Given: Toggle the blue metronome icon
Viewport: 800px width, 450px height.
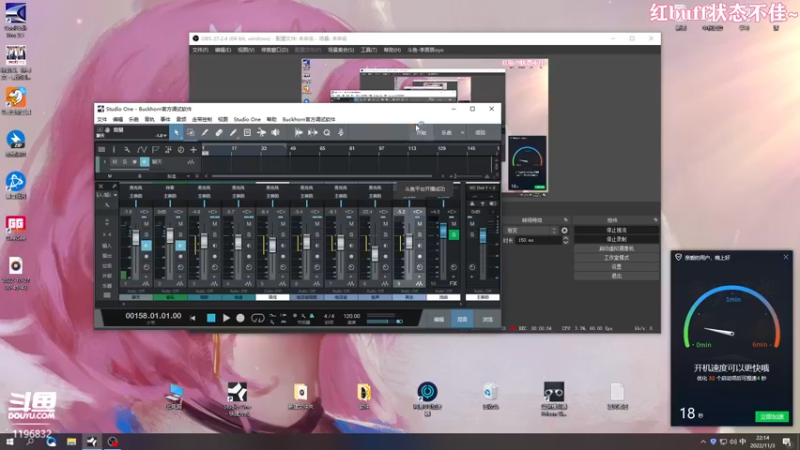Looking at the screenshot, I should (x=312, y=316).
